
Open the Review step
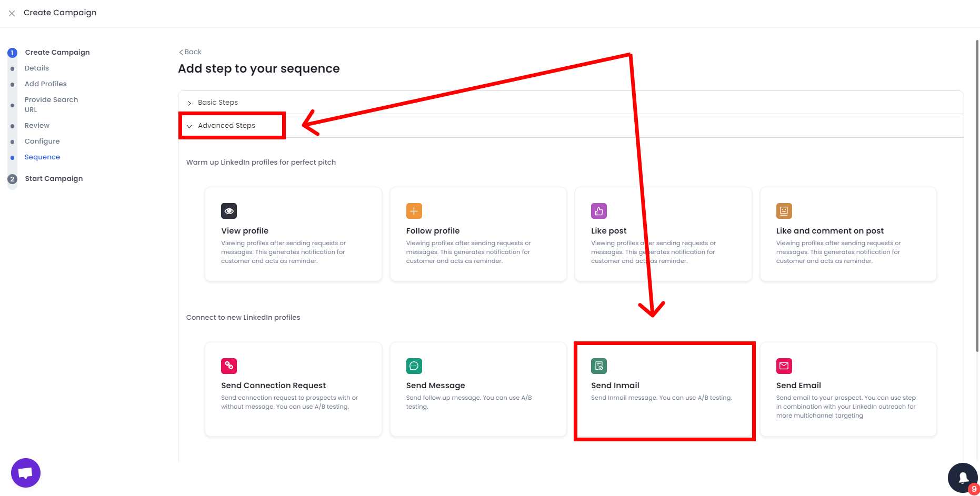(37, 125)
